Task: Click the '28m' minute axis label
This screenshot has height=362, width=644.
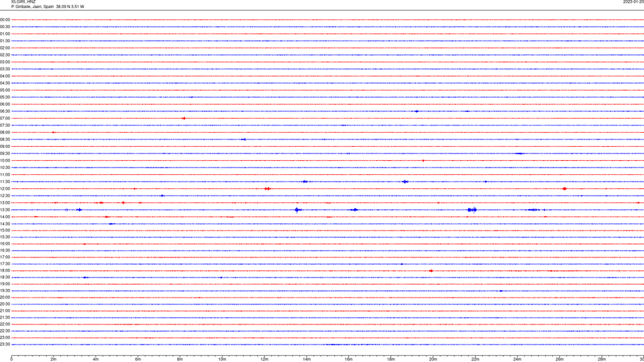Action: click(x=602, y=359)
